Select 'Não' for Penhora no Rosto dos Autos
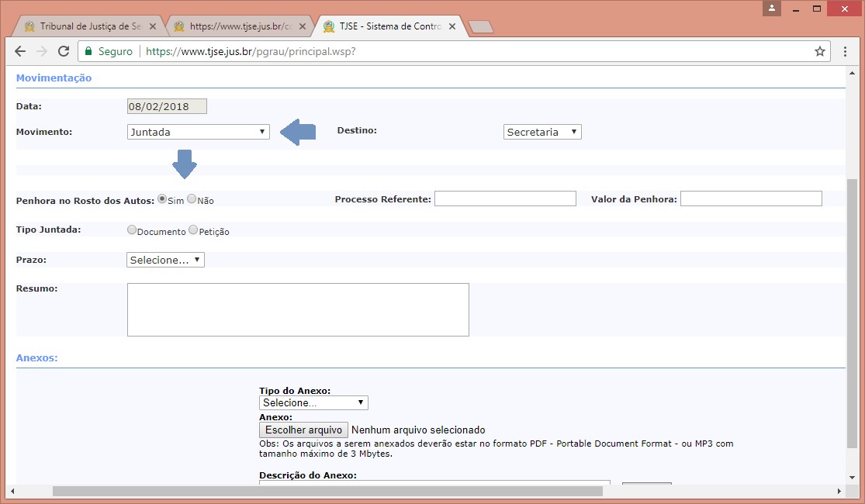Screen dimensions: 865x504 coord(192,199)
